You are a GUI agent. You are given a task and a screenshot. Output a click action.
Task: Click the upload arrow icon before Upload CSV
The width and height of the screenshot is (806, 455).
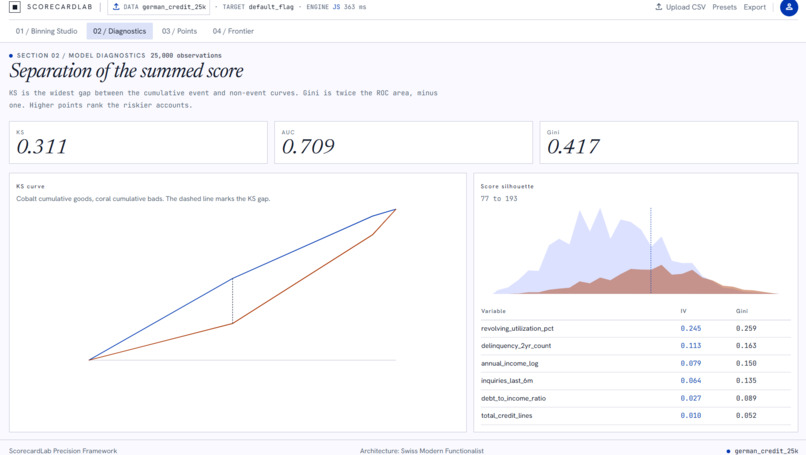coord(658,7)
